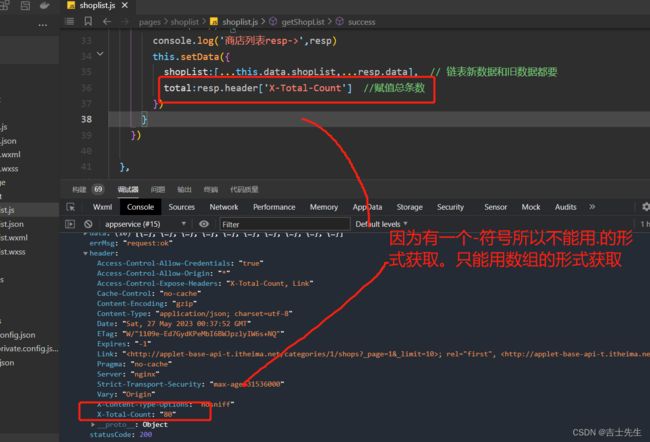
Task: Click line number 38 in the gutter
Action: pyautogui.click(x=87, y=119)
